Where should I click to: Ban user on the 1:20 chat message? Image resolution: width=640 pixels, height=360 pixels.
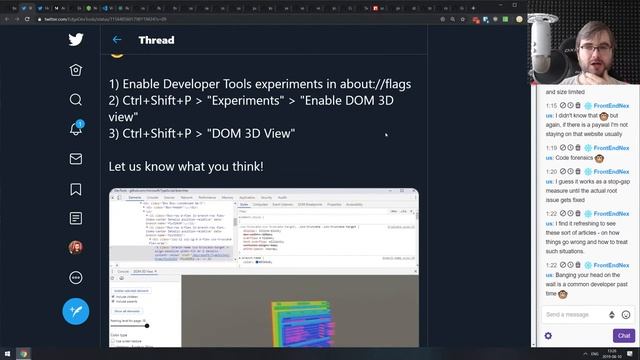(x=563, y=171)
